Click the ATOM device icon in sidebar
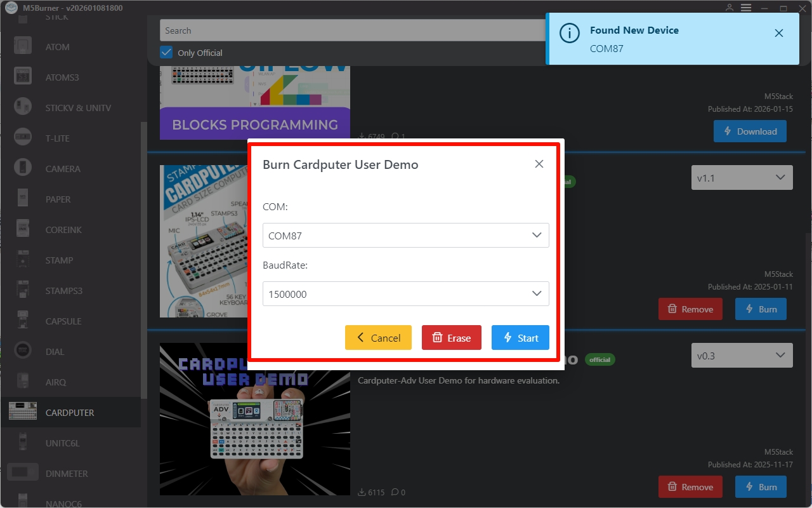 pyautogui.click(x=23, y=46)
